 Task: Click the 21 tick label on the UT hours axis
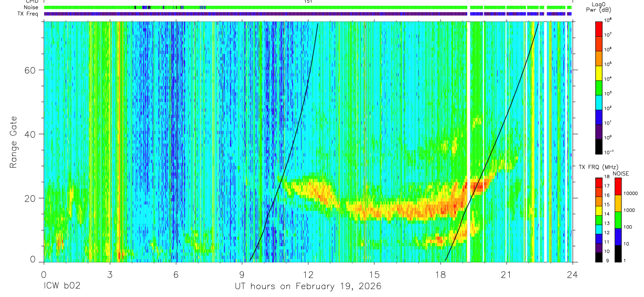[x=507, y=274]
